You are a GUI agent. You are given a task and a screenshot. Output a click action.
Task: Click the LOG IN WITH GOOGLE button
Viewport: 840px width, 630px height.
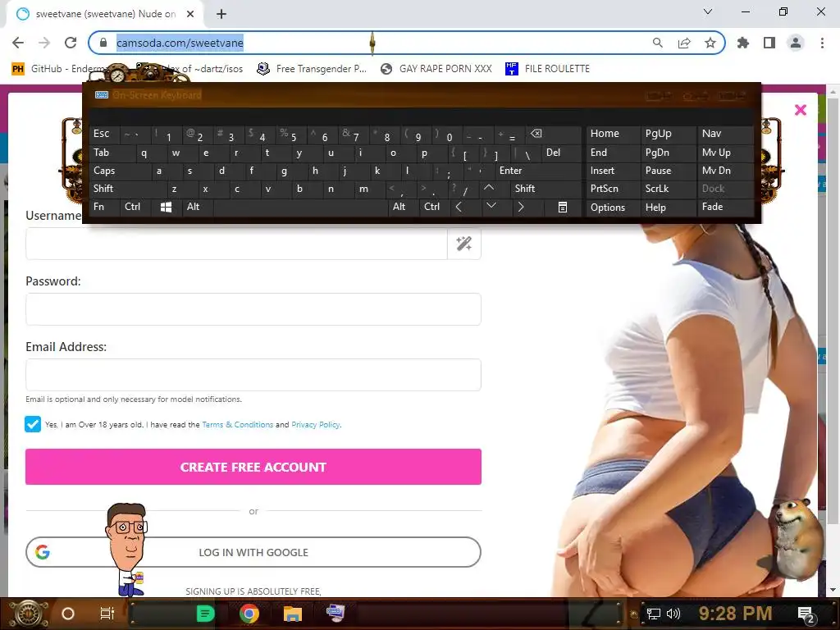coord(253,552)
